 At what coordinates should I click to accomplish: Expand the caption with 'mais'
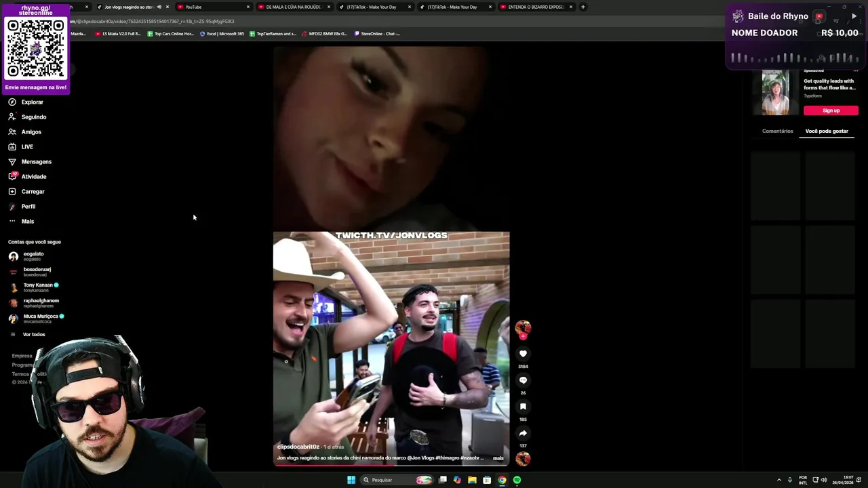[498, 458]
